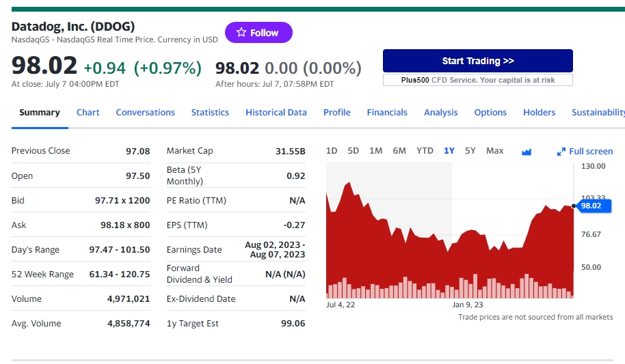This screenshot has width=625, height=364.
Task: Click the Market Cap value 31.55B
Action: (x=290, y=152)
